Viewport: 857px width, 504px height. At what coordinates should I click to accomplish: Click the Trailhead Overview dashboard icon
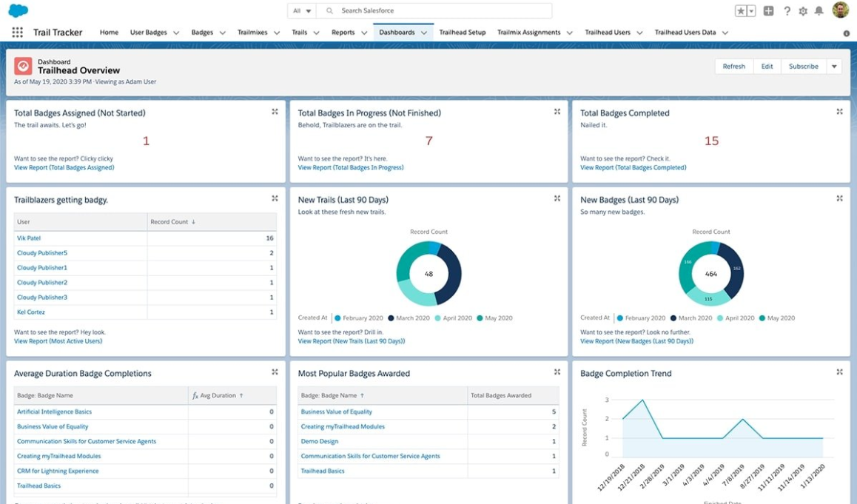point(23,66)
